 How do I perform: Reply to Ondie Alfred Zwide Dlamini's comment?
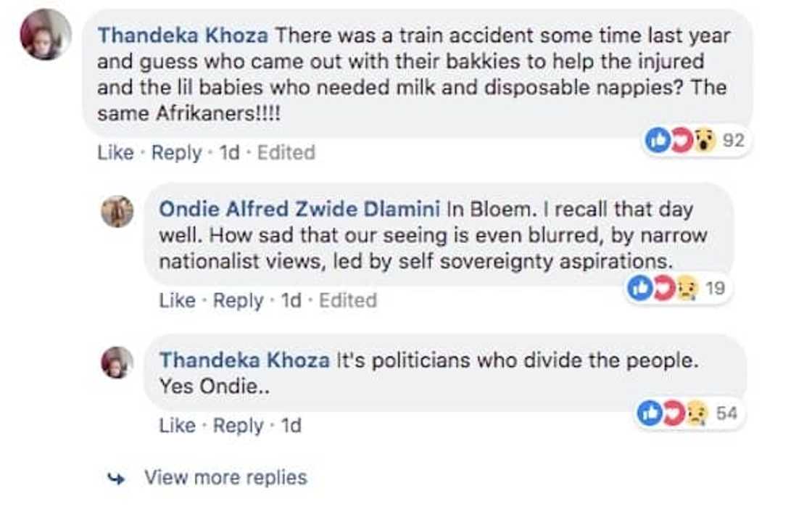pos(238,300)
